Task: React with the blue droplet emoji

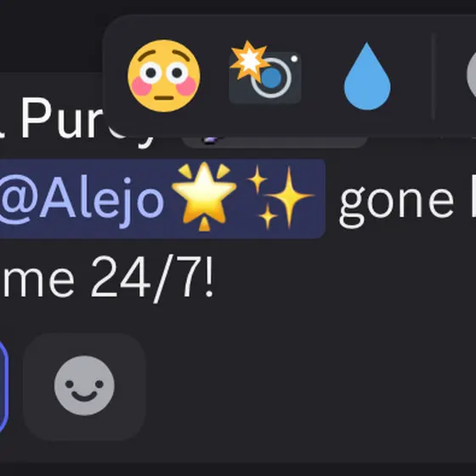Action: coord(367,76)
